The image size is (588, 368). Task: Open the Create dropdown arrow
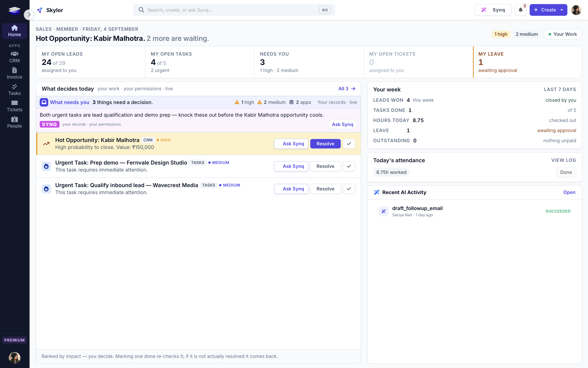[x=562, y=10]
